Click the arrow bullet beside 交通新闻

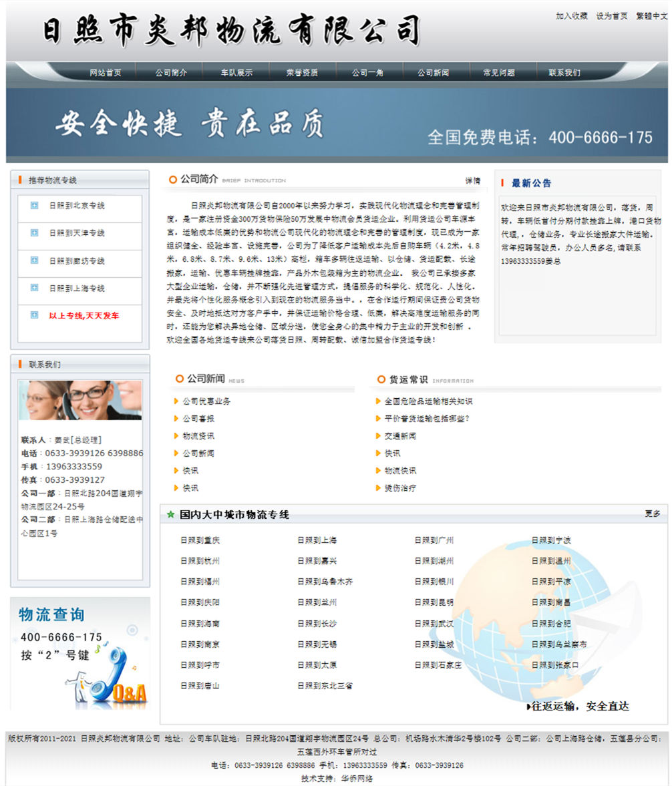[x=378, y=436]
